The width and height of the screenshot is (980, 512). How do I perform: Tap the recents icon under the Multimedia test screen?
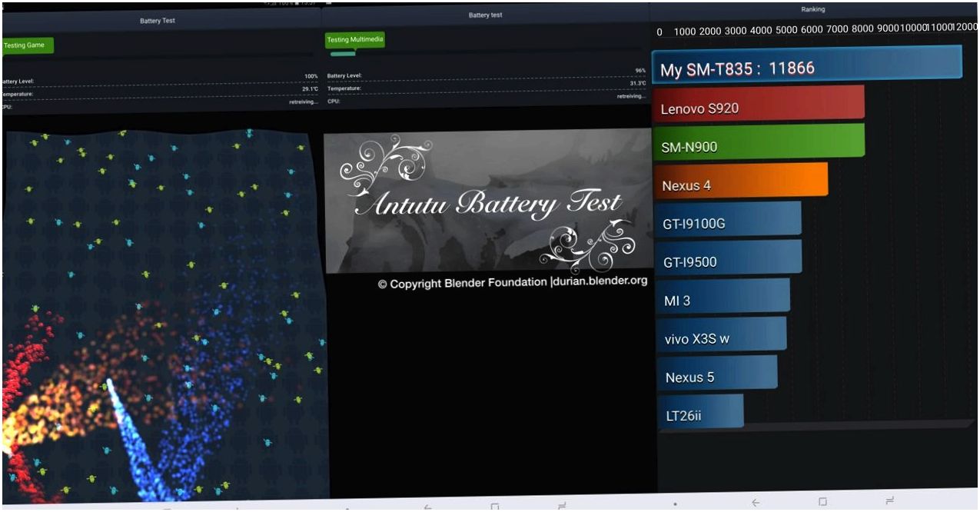(x=562, y=506)
